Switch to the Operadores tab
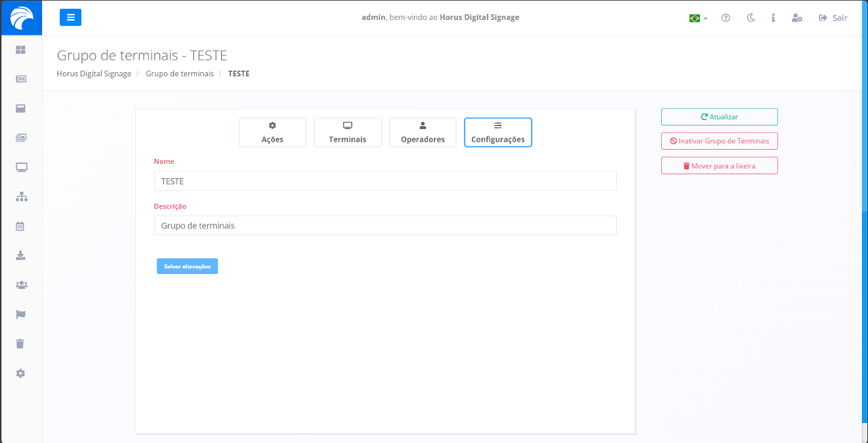This screenshot has width=868, height=443. [x=422, y=132]
